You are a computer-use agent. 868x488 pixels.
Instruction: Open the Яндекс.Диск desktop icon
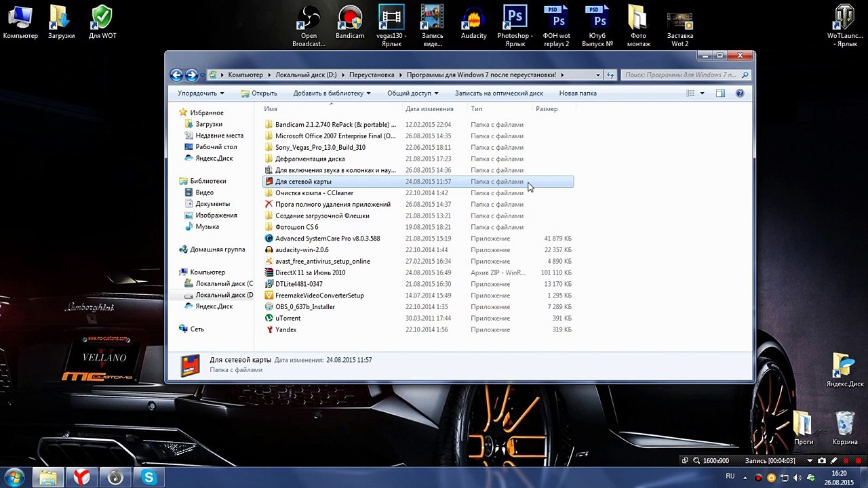845,370
